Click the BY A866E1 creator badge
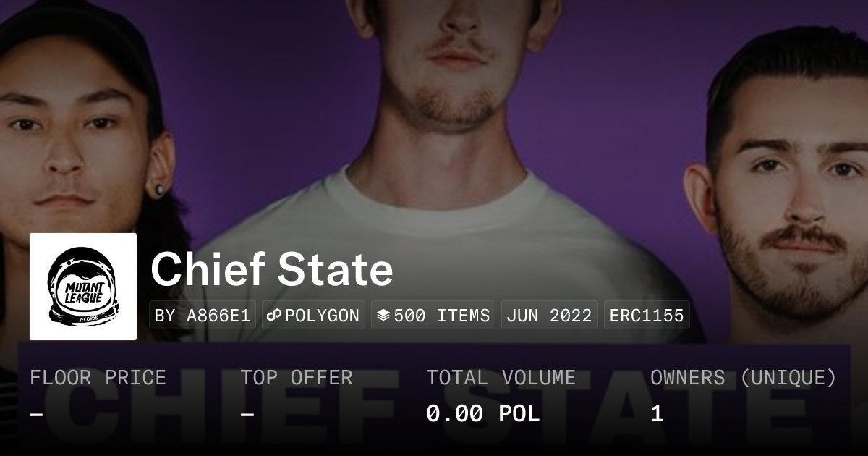The width and height of the screenshot is (868, 456). pos(203,316)
